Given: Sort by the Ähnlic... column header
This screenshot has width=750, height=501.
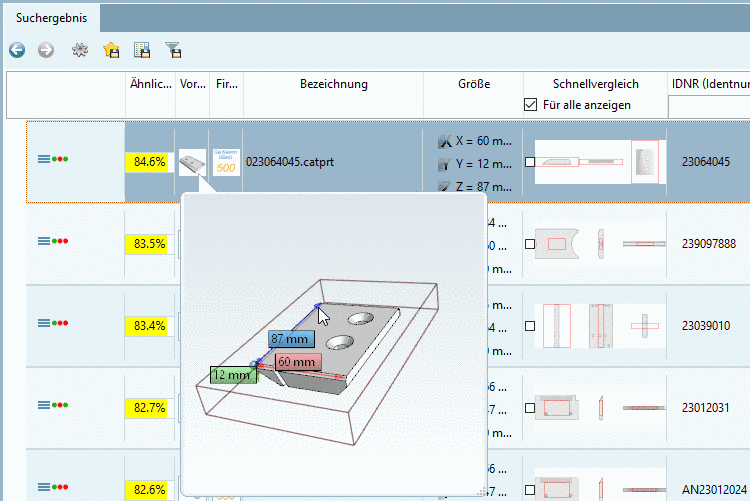Looking at the screenshot, I should point(151,84).
